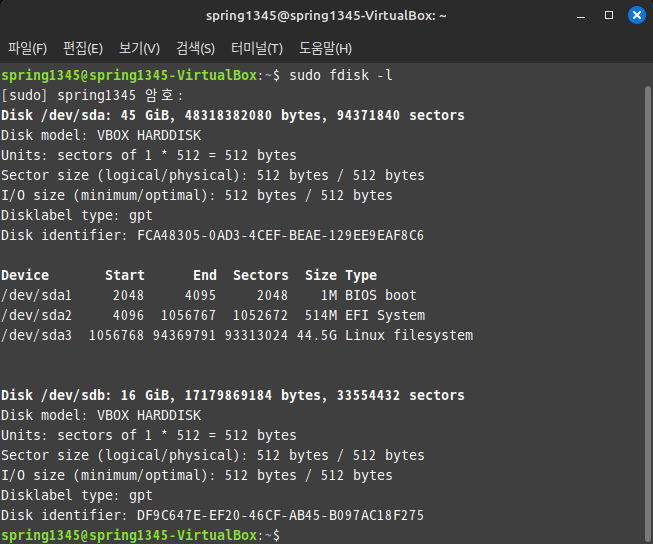This screenshot has height=544, width=653.
Task: Click the 'Size' column header
Action: (x=321, y=275)
